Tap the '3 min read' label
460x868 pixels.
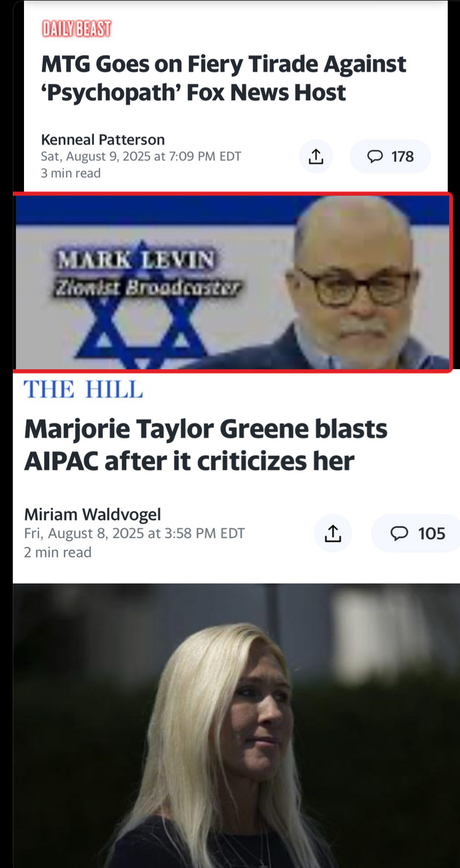click(x=71, y=173)
